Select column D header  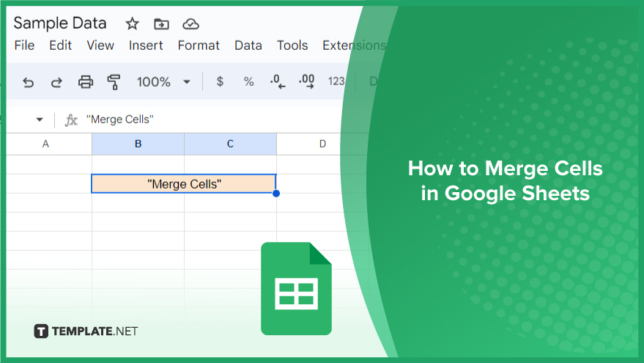click(322, 144)
